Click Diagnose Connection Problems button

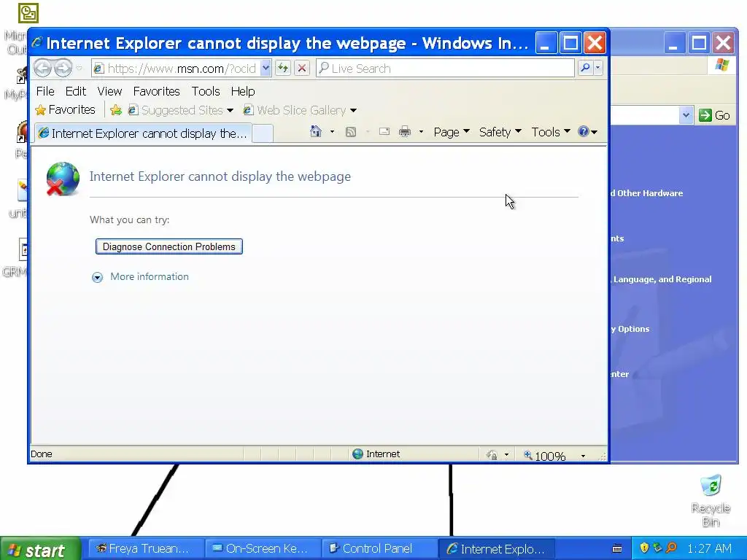click(169, 246)
